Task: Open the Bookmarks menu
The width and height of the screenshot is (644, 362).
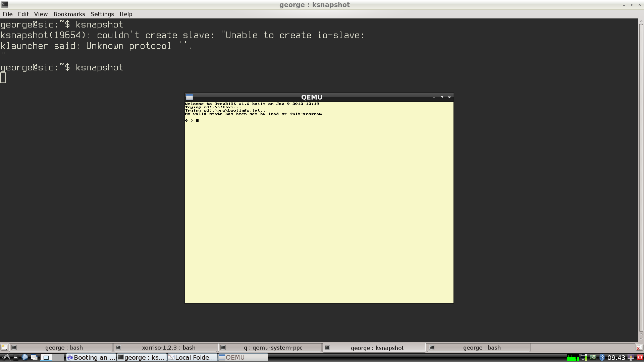Action: tap(69, 14)
